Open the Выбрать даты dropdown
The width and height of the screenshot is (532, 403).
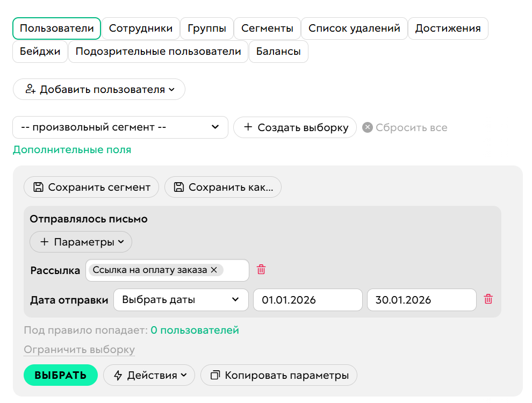coord(181,300)
